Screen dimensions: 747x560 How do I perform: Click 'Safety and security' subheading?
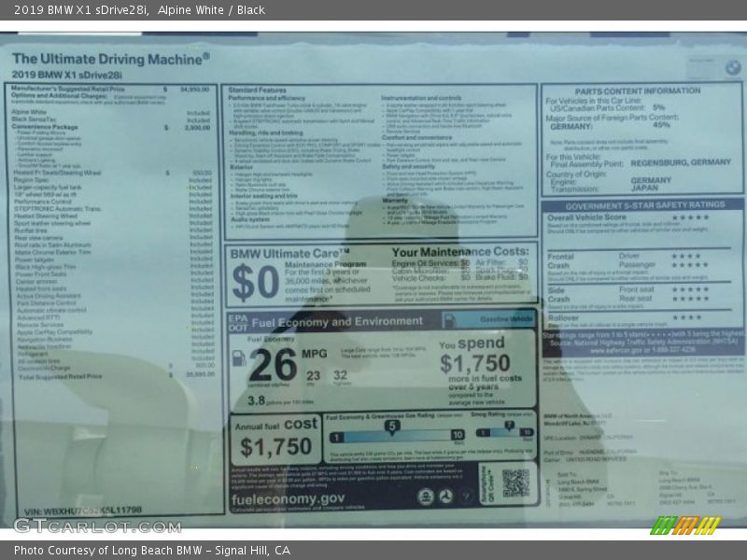[x=408, y=167]
